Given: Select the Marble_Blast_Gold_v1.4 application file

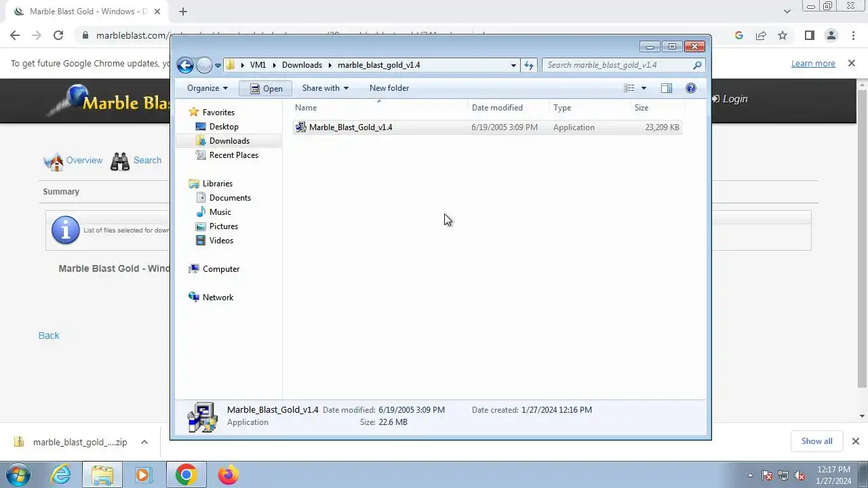Looking at the screenshot, I should pos(487,127).
